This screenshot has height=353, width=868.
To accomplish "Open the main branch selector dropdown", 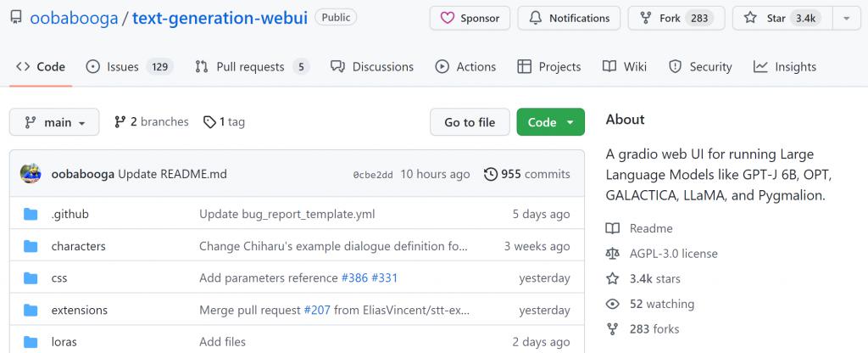I will tap(54, 122).
